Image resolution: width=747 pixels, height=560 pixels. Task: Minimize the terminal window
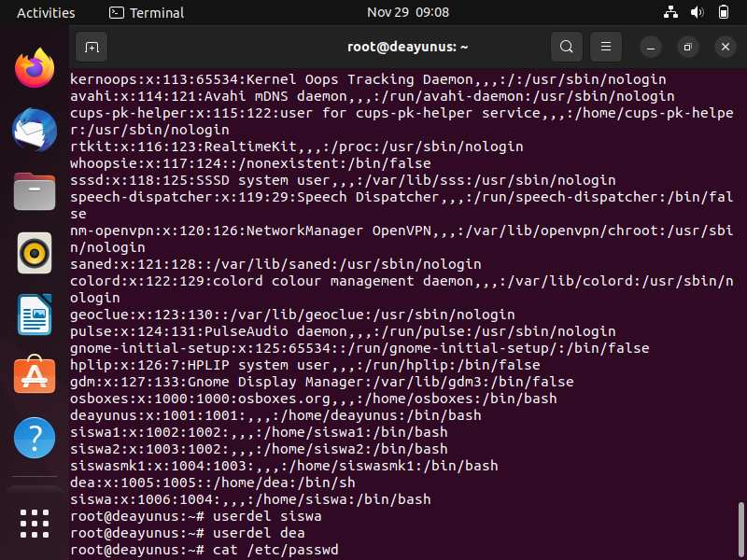click(651, 48)
